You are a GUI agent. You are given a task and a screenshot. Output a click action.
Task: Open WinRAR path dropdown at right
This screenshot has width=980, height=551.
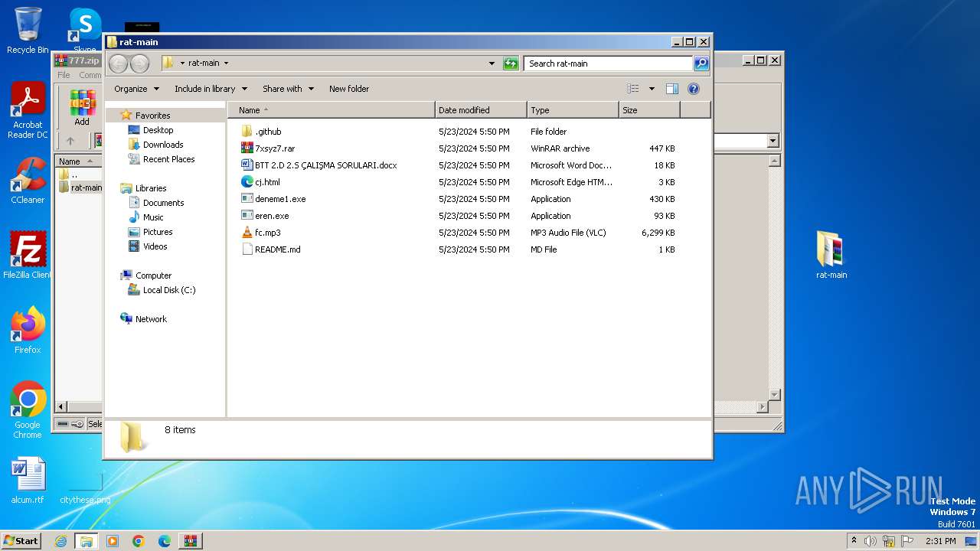coord(773,141)
